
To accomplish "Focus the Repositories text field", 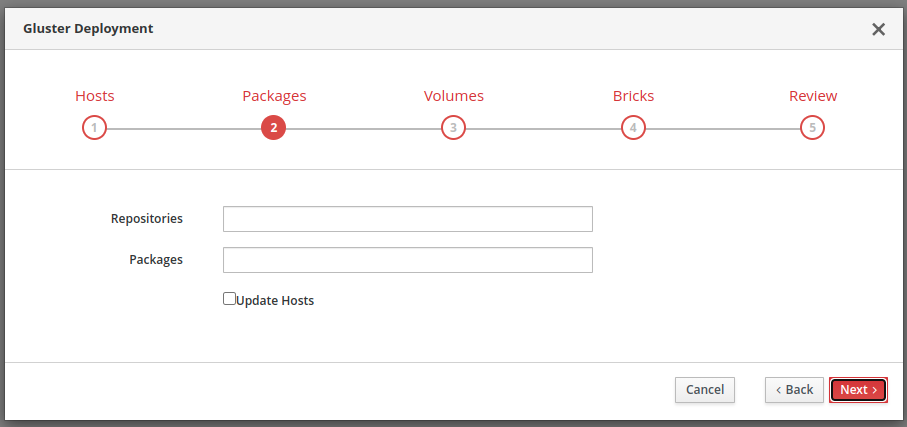I will click(407, 219).
